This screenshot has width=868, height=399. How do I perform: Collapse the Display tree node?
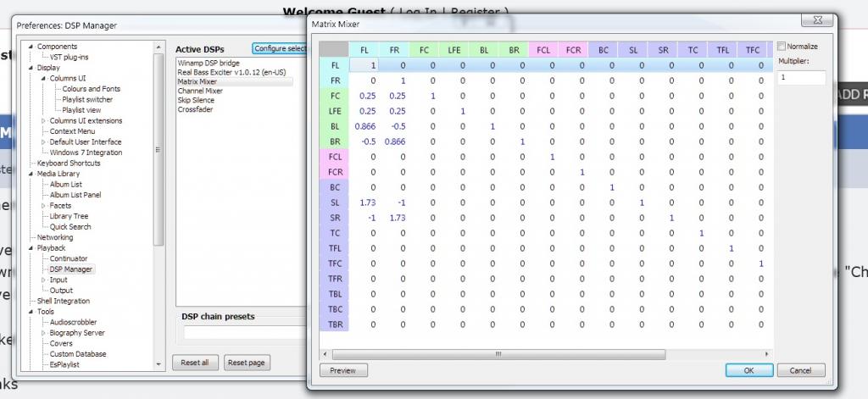click(x=31, y=68)
